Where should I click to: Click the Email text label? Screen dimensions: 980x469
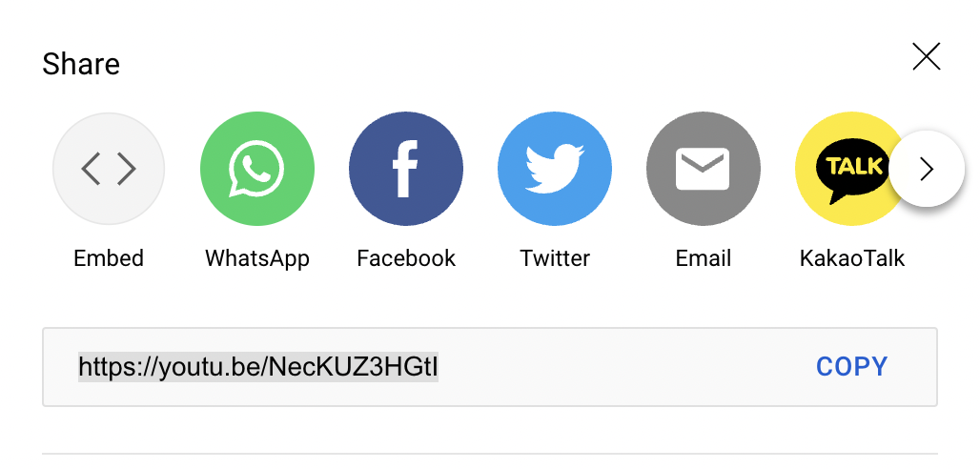pyautogui.click(x=704, y=258)
